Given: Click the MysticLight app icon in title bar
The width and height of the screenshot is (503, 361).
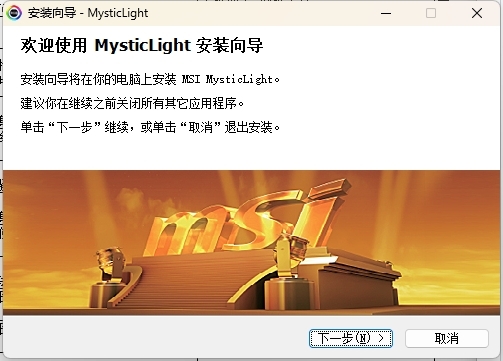Looking at the screenshot, I should pos(14,13).
